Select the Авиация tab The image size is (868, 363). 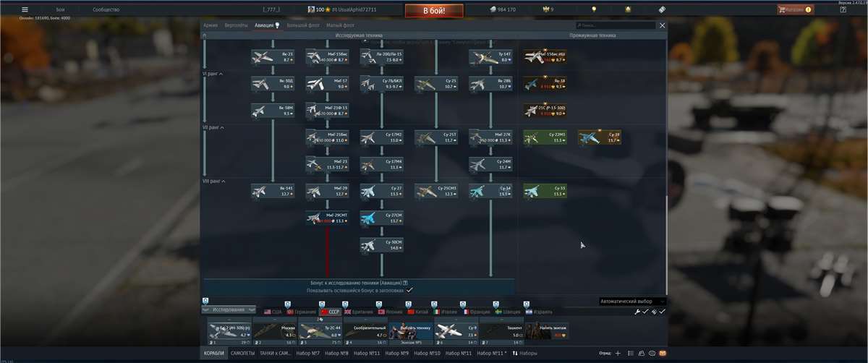click(x=267, y=25)
